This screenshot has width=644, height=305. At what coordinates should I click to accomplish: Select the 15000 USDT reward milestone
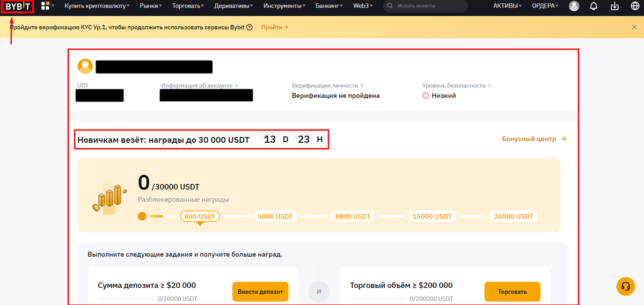tap(432, 216)
